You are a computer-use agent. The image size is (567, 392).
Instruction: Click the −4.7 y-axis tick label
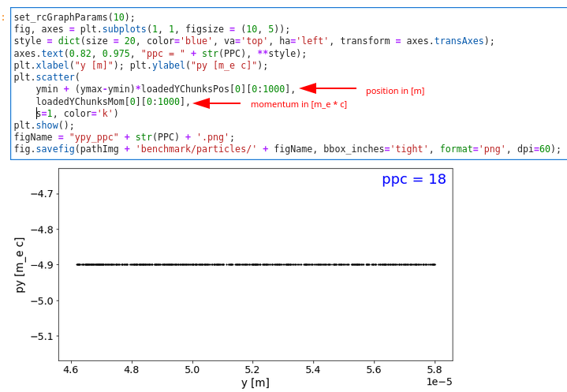[x=42, y=194]
